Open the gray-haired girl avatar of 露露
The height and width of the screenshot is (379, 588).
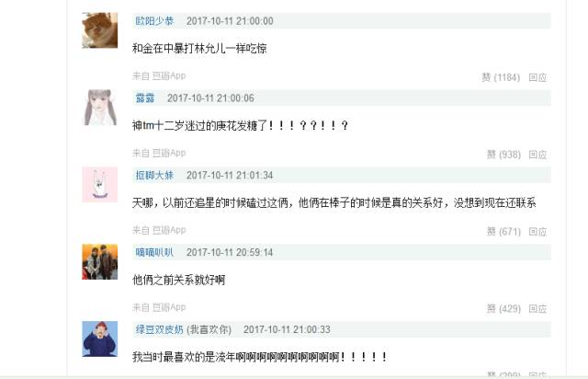tap(100, 108)
